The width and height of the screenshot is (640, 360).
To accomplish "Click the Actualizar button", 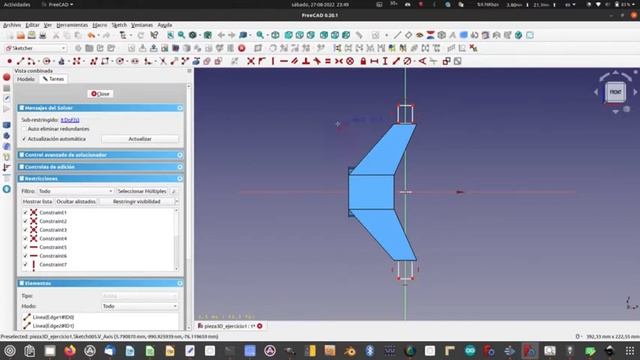I will (140, 139).
